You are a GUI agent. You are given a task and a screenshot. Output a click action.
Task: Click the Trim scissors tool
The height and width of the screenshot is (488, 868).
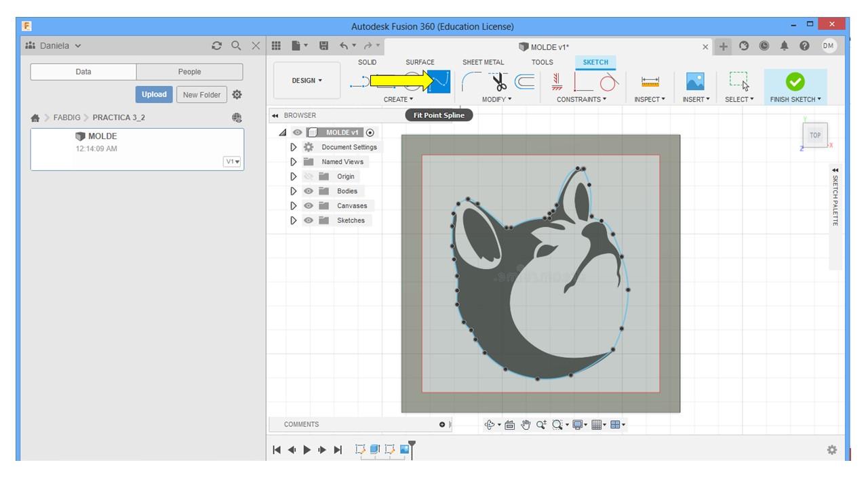click(499, 82)
